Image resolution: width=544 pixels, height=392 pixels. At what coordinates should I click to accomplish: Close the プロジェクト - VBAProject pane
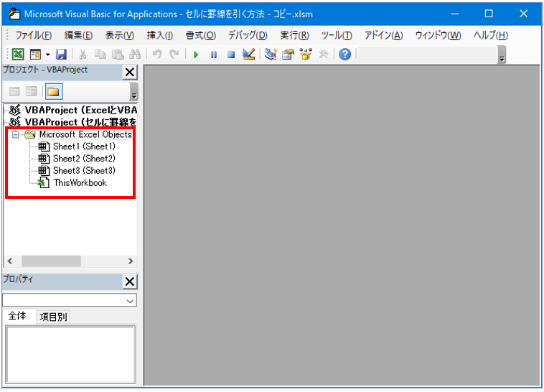pyautogui.click(x=130, y=73)
